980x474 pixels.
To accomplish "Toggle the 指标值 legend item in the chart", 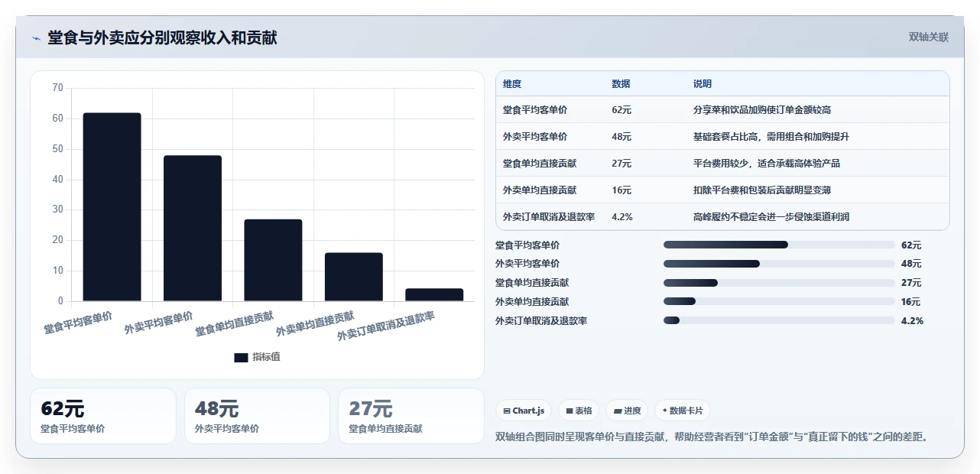I will (x=257, y=357).
